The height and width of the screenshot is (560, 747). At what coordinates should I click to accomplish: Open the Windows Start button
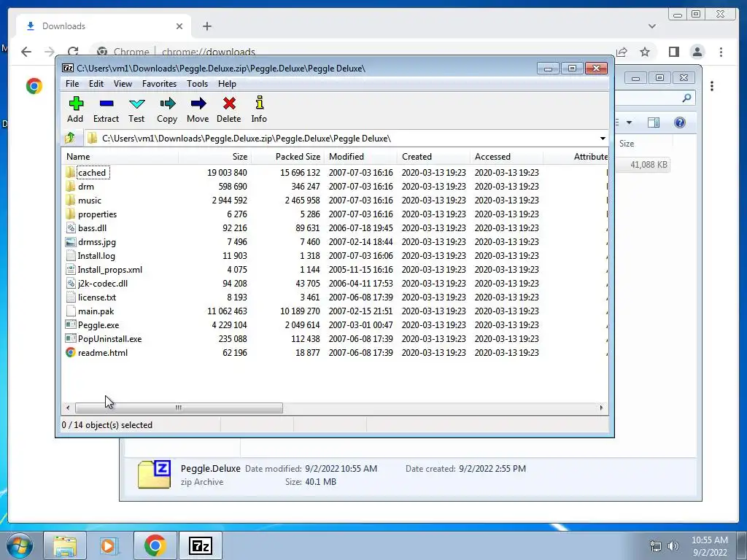[20, 545]
